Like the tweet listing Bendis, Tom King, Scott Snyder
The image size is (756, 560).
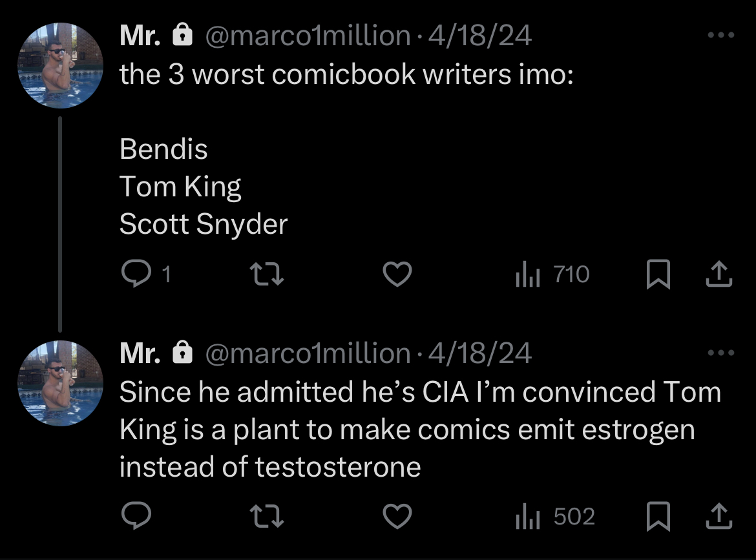click(x=397, y=274)
